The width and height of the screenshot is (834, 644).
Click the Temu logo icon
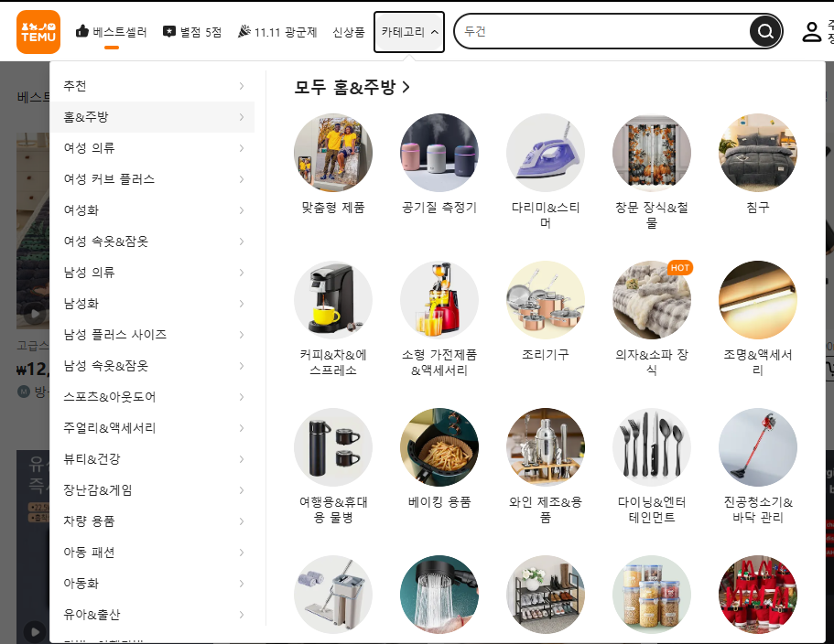click(38, 32)
